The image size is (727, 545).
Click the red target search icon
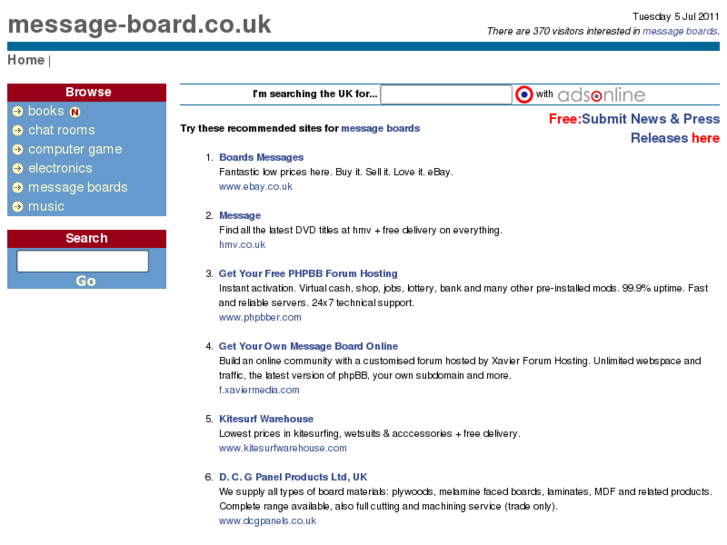524,95
